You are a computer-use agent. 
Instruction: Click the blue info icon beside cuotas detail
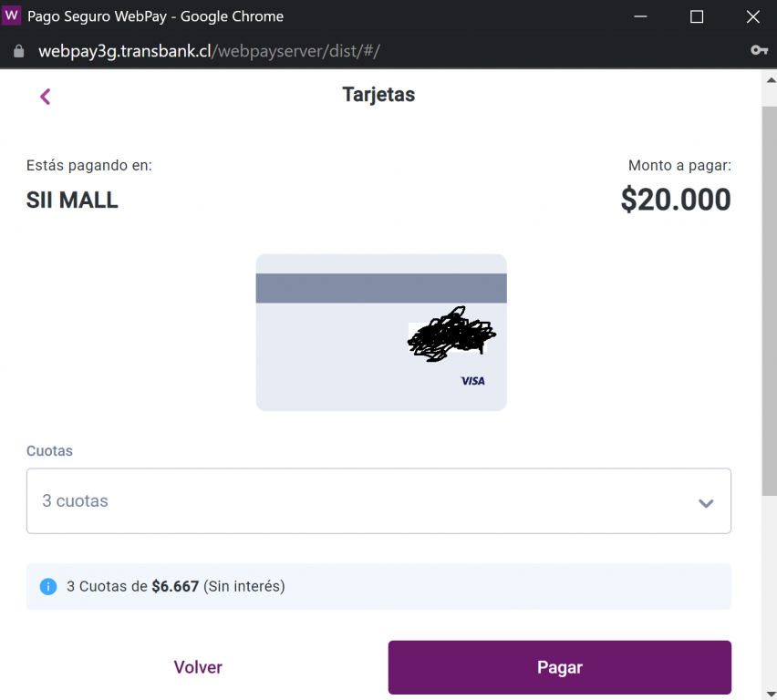coord(48,586)
